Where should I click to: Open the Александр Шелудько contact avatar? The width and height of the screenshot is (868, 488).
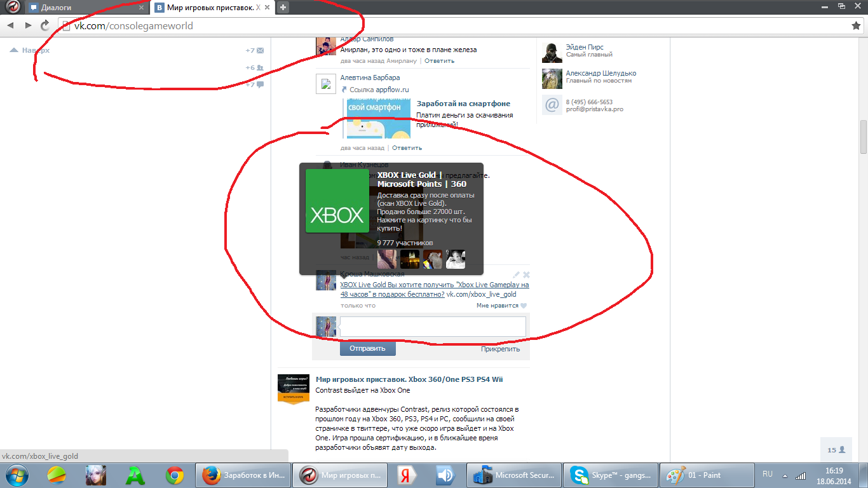552,79
